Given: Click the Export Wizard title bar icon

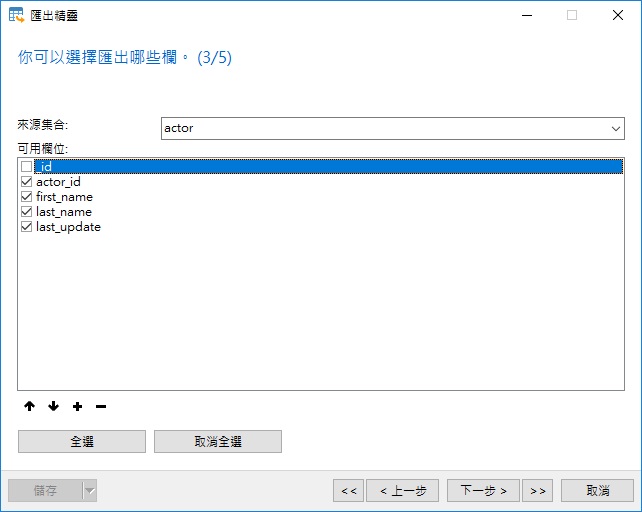Looking at the screenshot, I should point(17,15).
